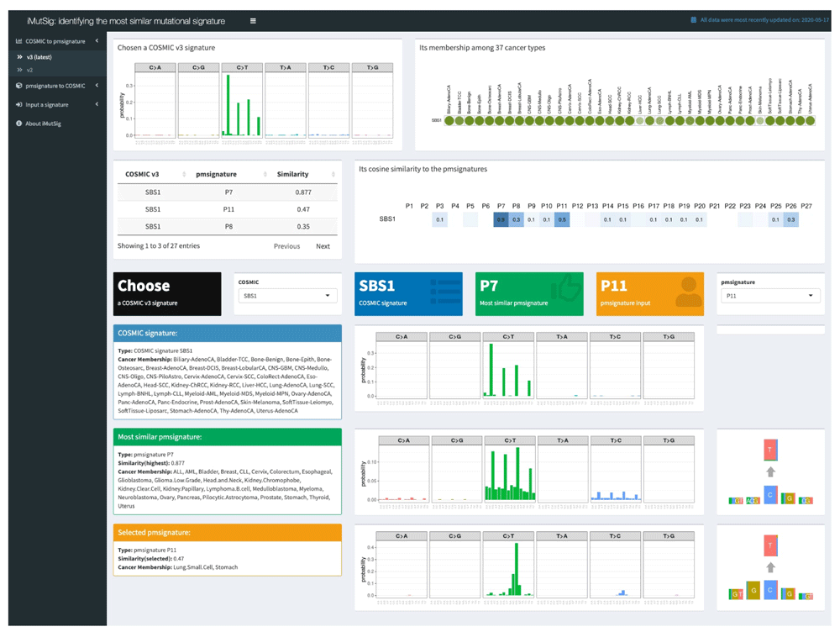Collapse the COSMIC to pmsignature menu chevron
Viewport: 840px width, 632px height.
97,41
